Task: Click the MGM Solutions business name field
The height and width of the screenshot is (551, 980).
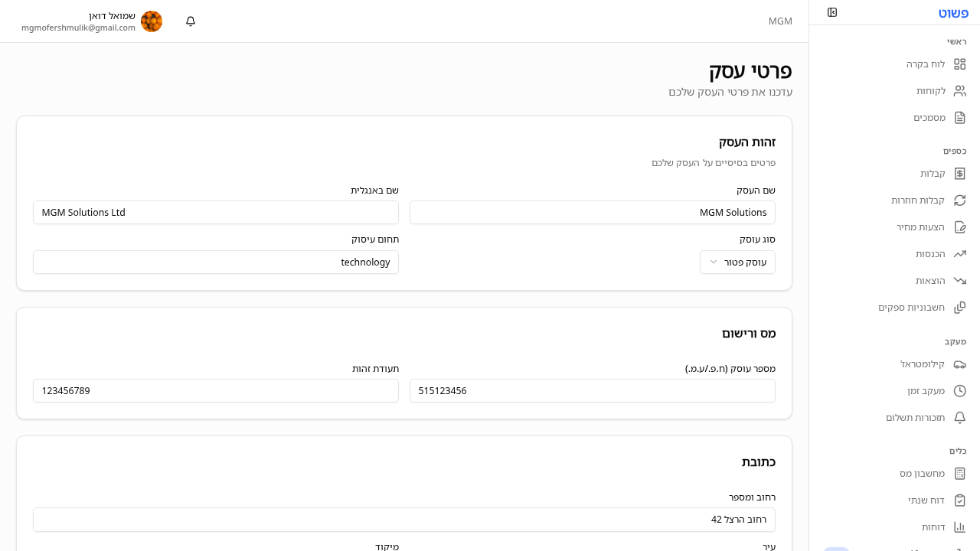Action: (592, 212)
